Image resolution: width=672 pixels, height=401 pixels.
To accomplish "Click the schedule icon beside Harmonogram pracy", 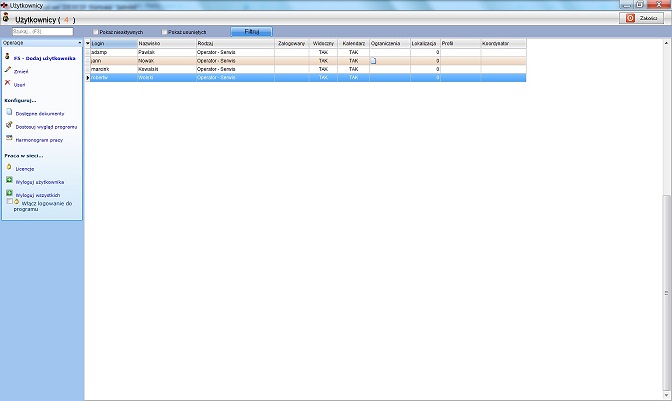I will 9,138.
